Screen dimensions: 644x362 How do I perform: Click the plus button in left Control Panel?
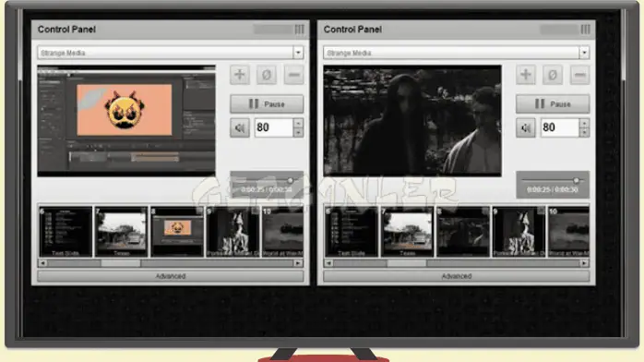pyautogui.click(x=240, y=75)
